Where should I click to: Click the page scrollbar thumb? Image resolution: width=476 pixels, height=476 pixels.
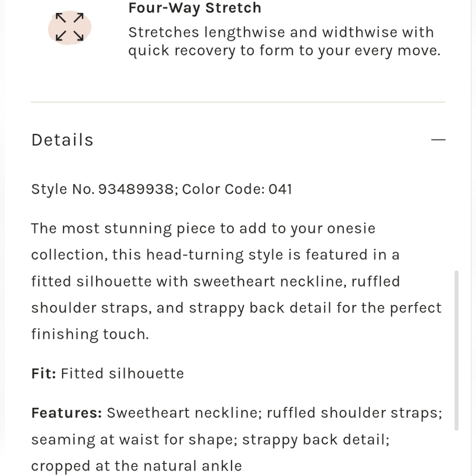[456, 350]
